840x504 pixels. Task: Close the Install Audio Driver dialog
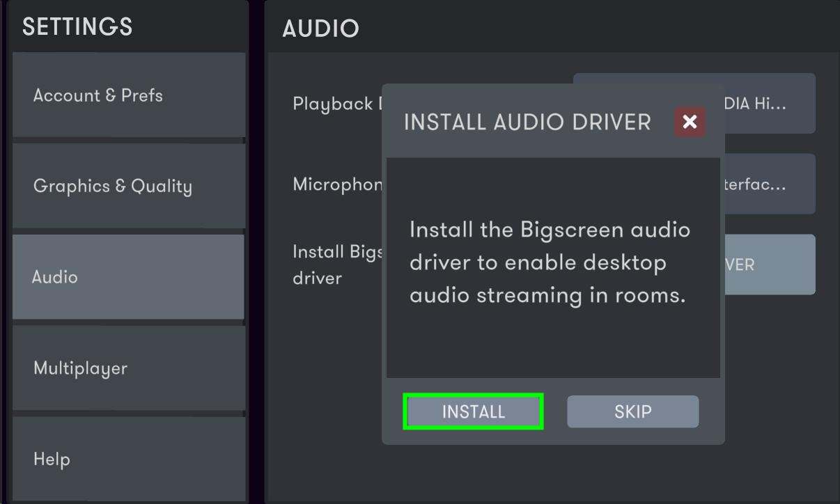(690, 122)
